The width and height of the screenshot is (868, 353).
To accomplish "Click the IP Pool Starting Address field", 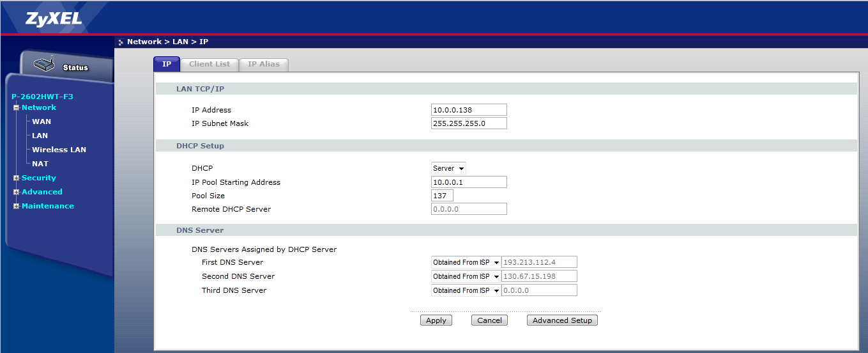I will (x=469, y=182).
